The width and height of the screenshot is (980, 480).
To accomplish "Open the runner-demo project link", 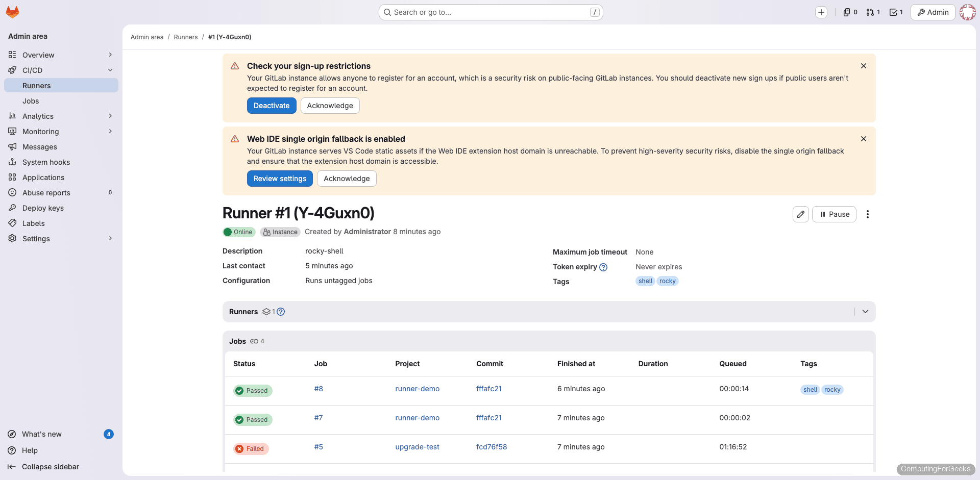I will click(417, 389).
